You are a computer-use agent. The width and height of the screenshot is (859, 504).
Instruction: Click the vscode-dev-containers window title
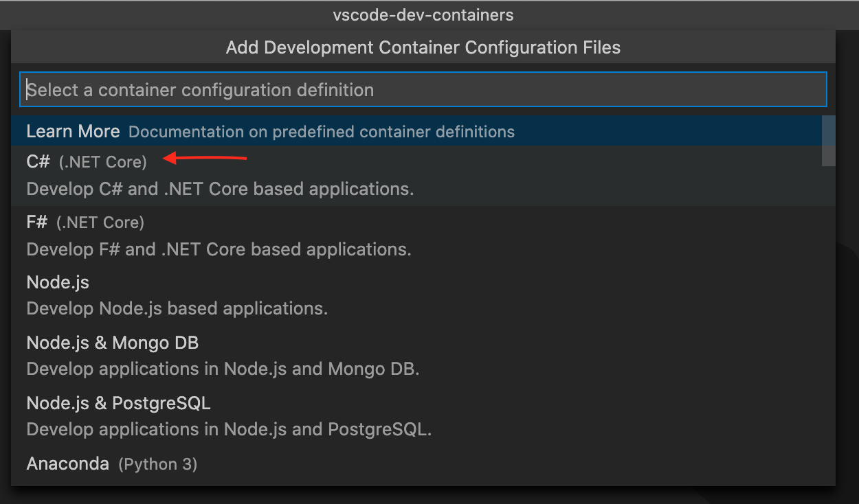coord(423,14)
